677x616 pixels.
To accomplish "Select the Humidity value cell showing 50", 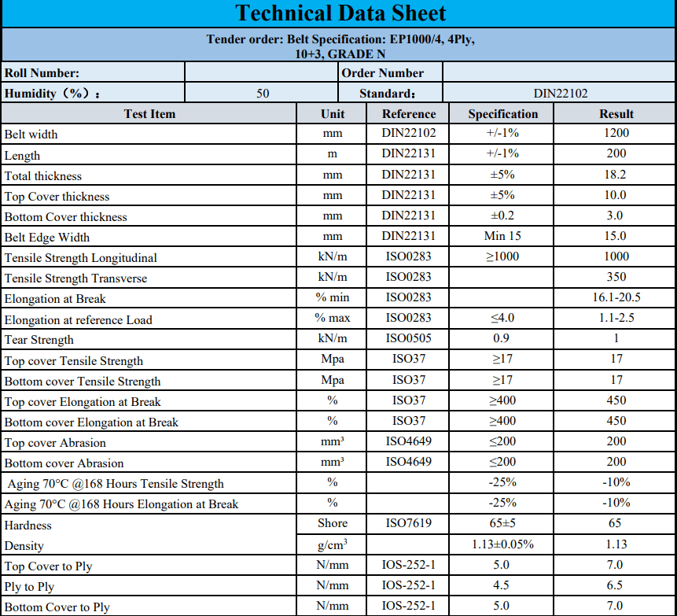I will (262, 94).
